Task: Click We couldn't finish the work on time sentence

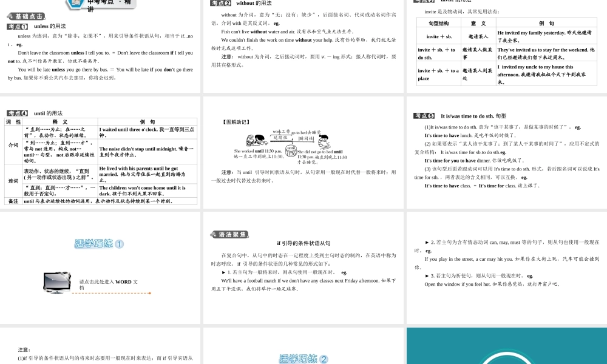Action: 304,44
